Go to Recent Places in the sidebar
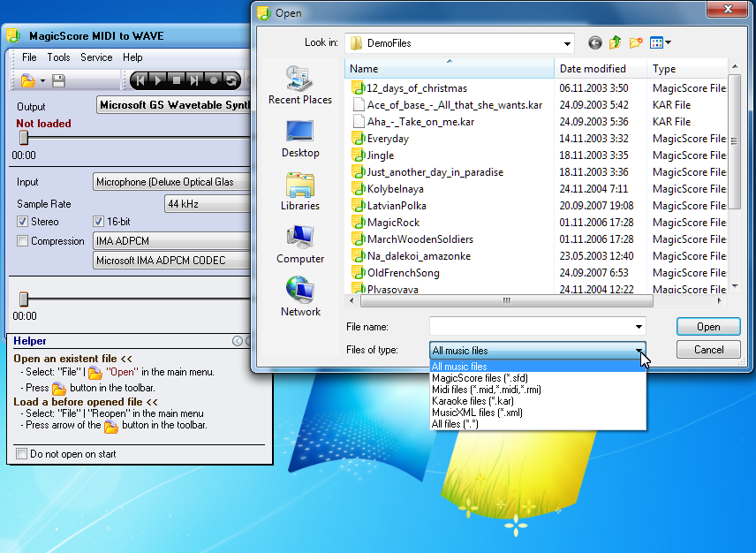This screenshot has height=553, width=756. (x=300, y=86)
